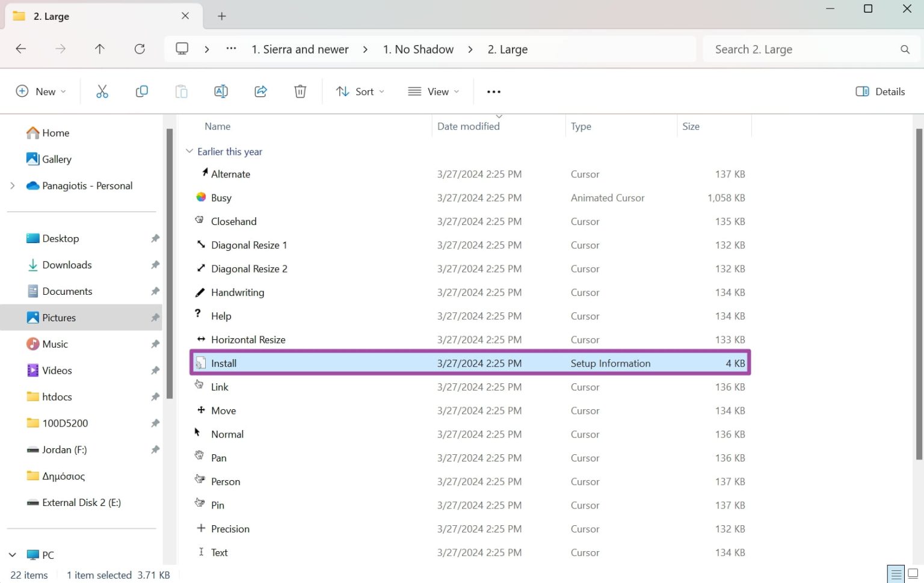The width and height of the screenshot is (924, 583).
Task: Open the Sort dropdown
Action: click(360, 91)
